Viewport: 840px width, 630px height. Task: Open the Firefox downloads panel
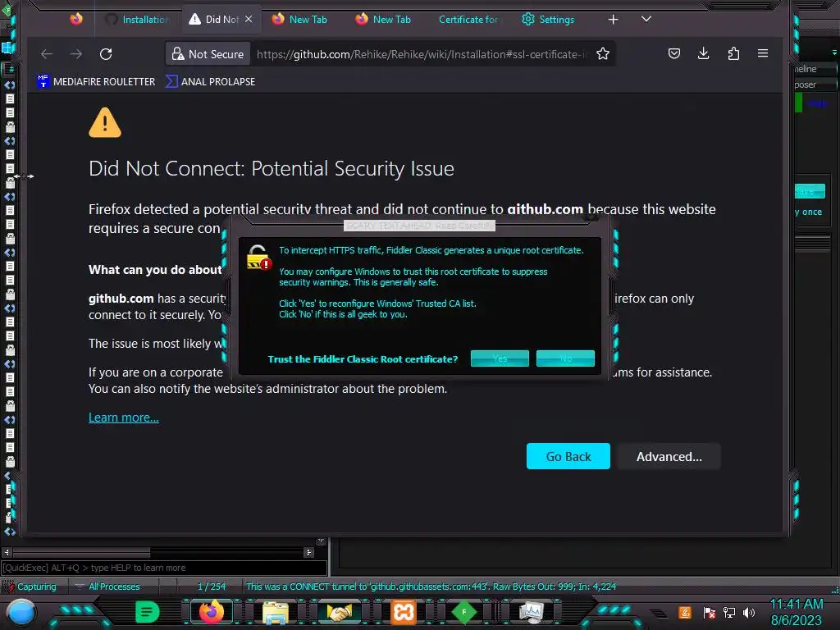pos(703,53)
